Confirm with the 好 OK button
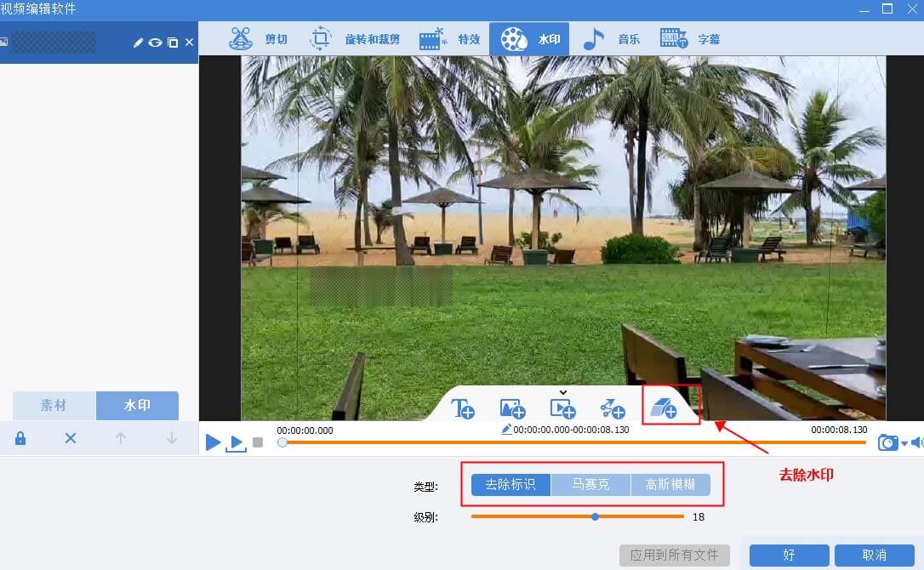Image resolution: width=924 pixels, height=570 pixels. point(789,556)
